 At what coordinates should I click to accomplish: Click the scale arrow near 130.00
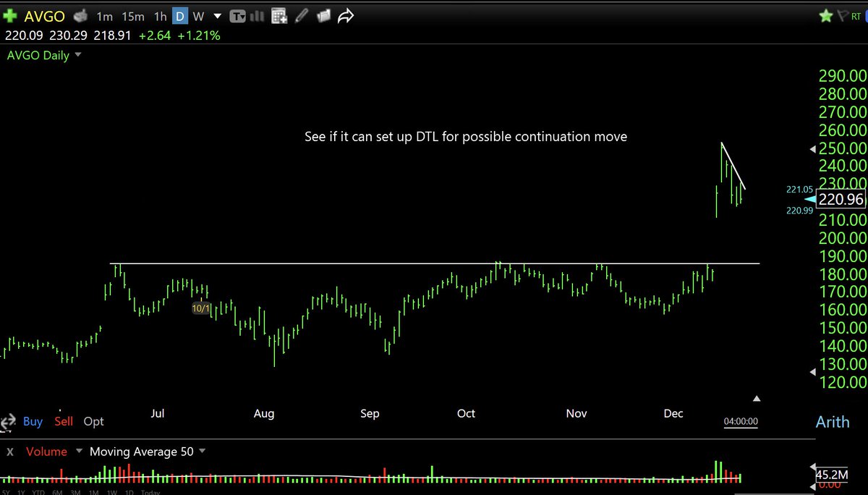pyautogui.click(x=812, y=372)
